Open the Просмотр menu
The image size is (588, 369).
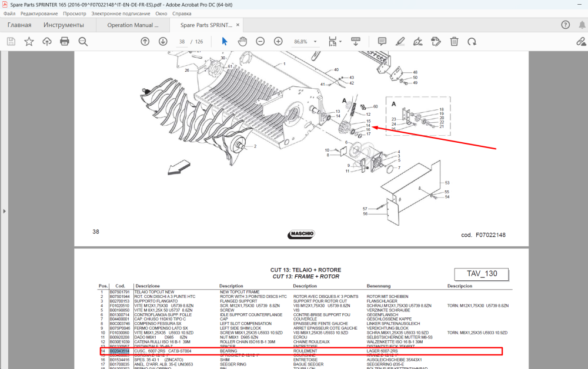pyautogui.click(x=74, y=14)
